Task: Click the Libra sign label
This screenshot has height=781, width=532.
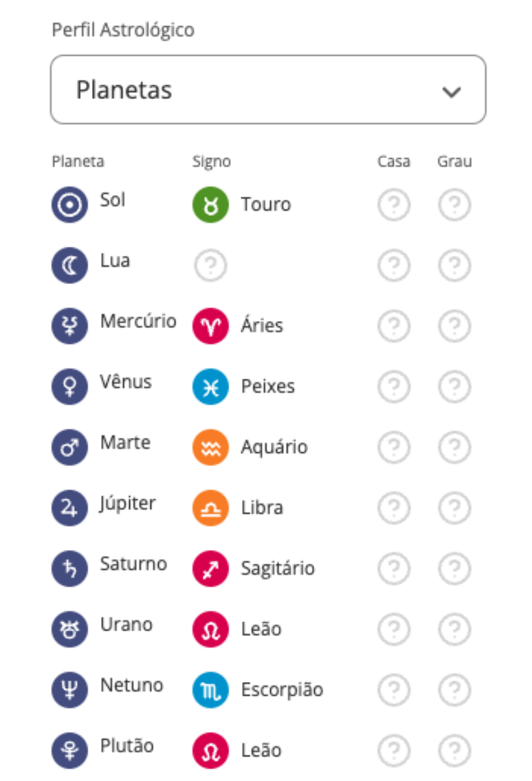Action: (262, 508)
